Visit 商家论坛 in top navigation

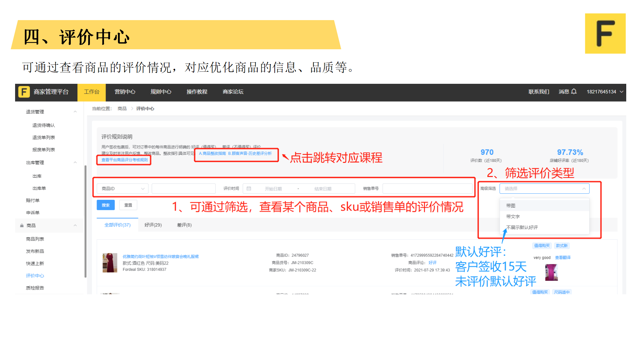(233, 92)
